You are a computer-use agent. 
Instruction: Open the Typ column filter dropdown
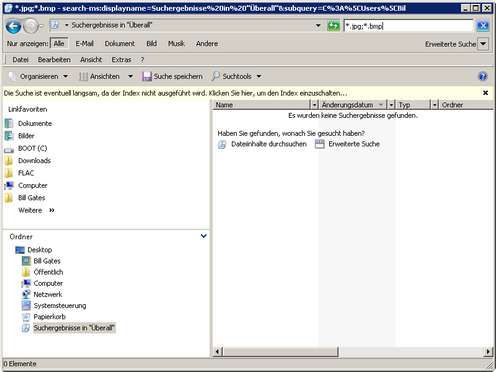(435, 105)
